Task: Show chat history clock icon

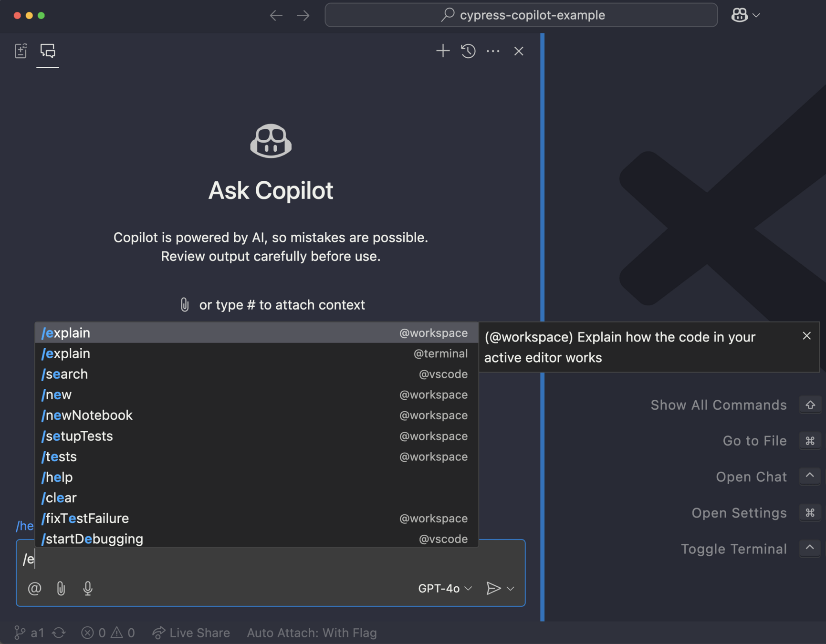Action: tap(468, 51)
